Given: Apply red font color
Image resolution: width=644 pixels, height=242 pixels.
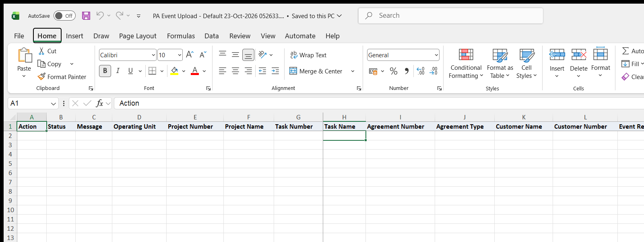Looking at the screenshot, I should (195, 71).
